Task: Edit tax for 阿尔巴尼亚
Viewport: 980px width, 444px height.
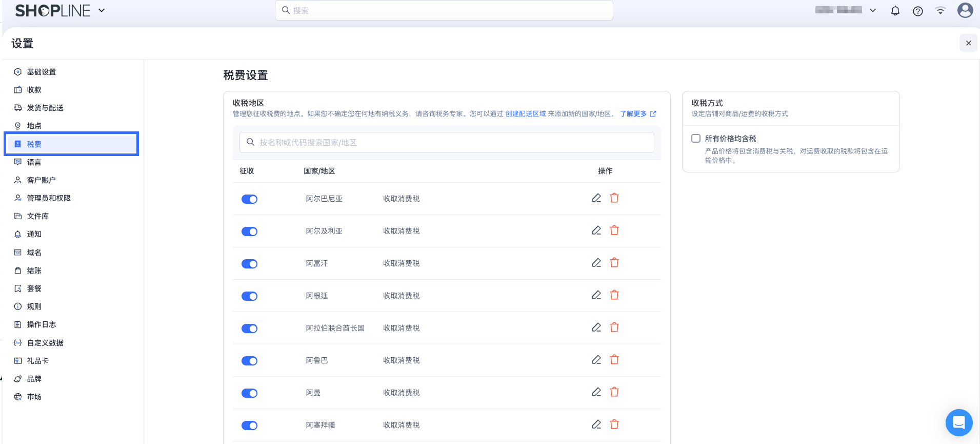Action: (x=596, y=198)
